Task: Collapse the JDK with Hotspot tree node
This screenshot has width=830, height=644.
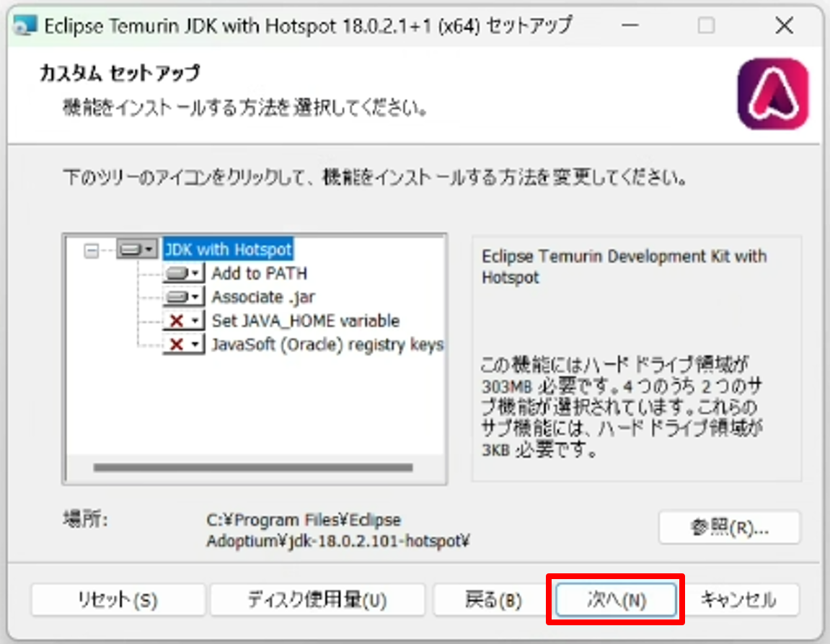Action: point(91,250)
